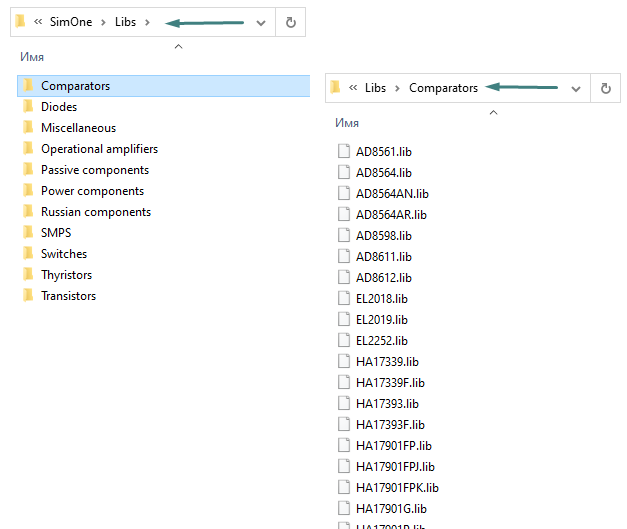Click the folder icon in Comparators address bar
This screenshot has height=529, width=627.
[x=336, y=88]
